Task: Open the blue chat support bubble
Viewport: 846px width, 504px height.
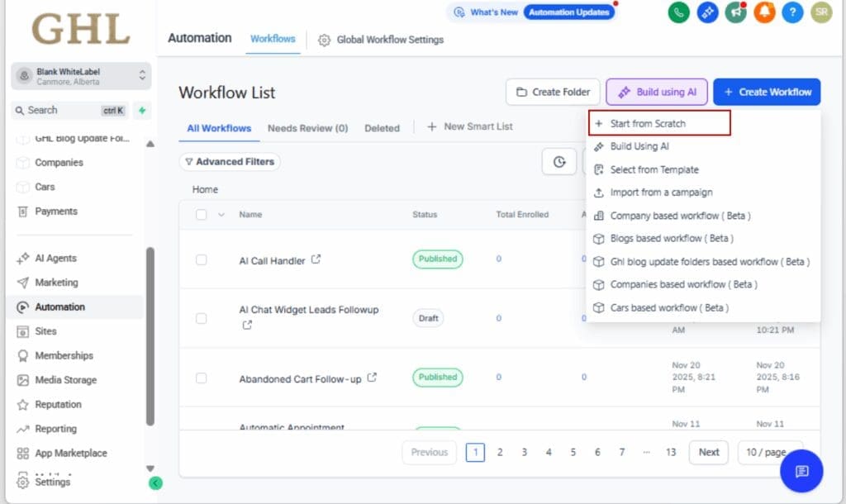Action: [x=801, y=471]
